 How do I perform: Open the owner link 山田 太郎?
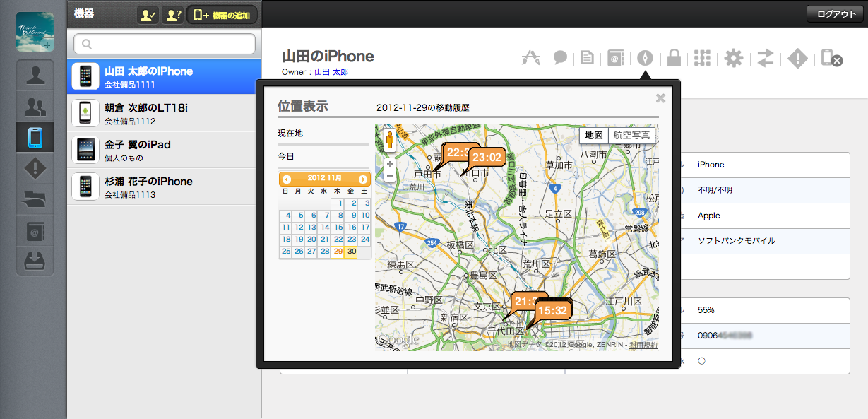point(331,72)
